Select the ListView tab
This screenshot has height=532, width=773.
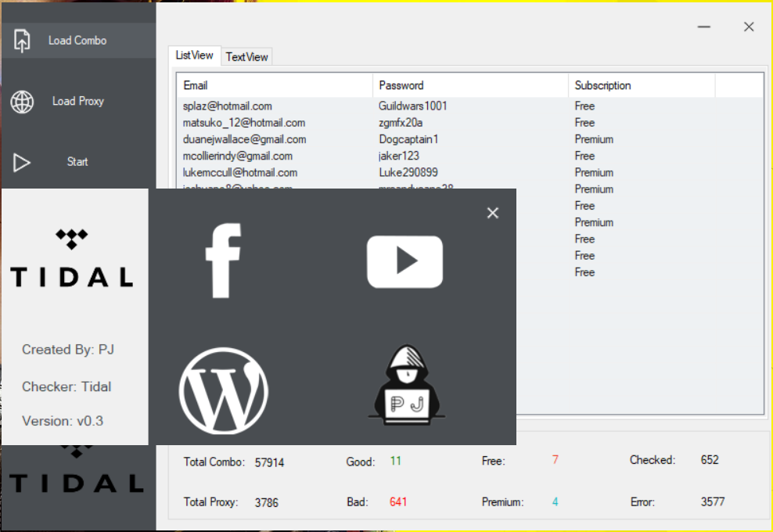tap(194, 56)
